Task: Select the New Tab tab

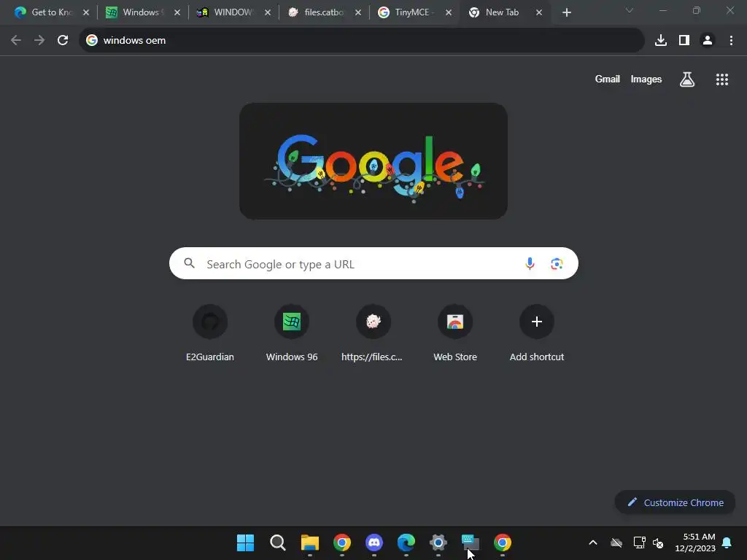Action: (x=498, y=12)
